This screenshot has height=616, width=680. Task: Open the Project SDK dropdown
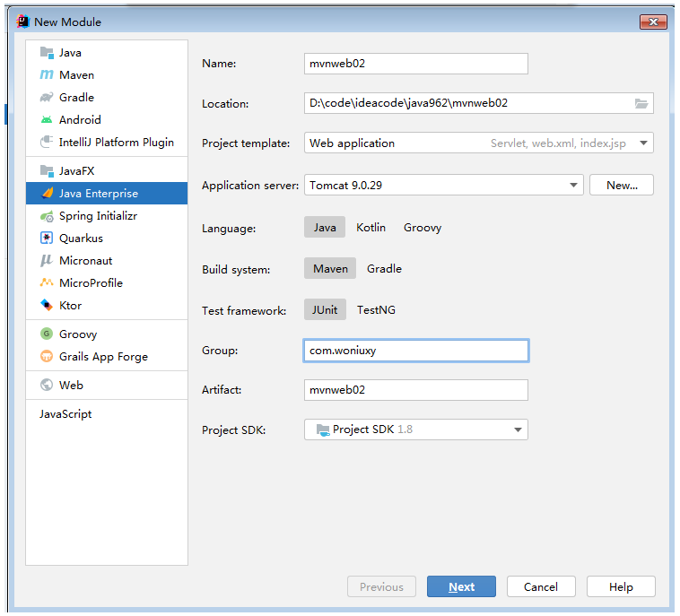[x=416, y=429]
